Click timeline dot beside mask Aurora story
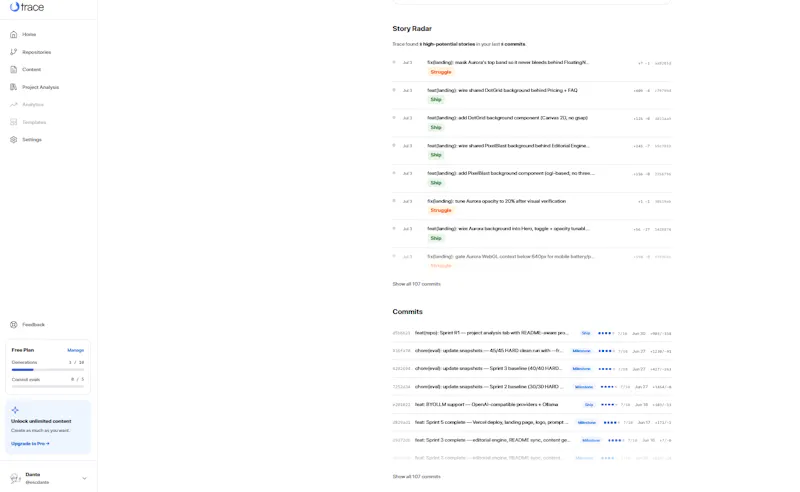 click(394, 62)
